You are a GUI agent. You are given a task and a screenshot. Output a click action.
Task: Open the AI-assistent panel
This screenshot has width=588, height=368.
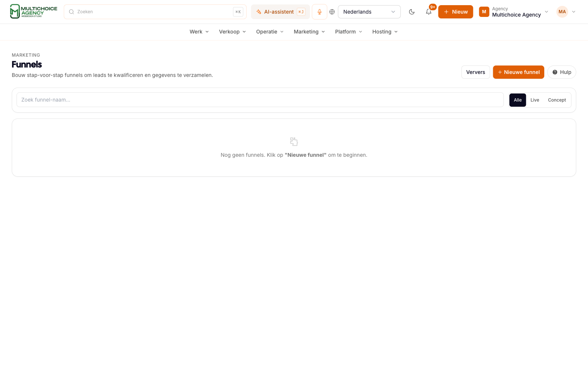click(x=280, y=12)
